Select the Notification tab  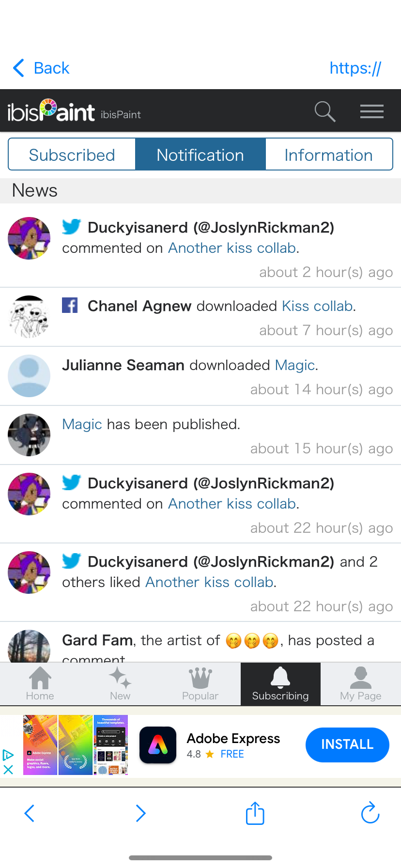200,155
